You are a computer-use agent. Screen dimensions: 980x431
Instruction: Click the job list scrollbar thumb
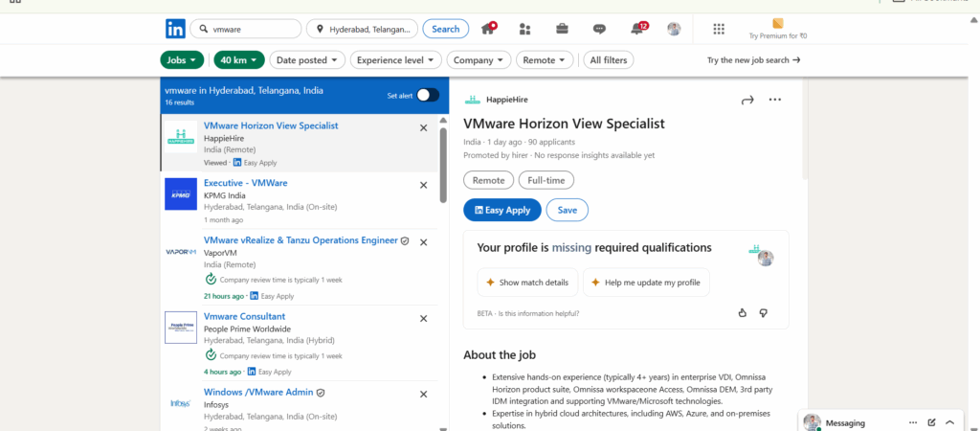tap(443, 165)
